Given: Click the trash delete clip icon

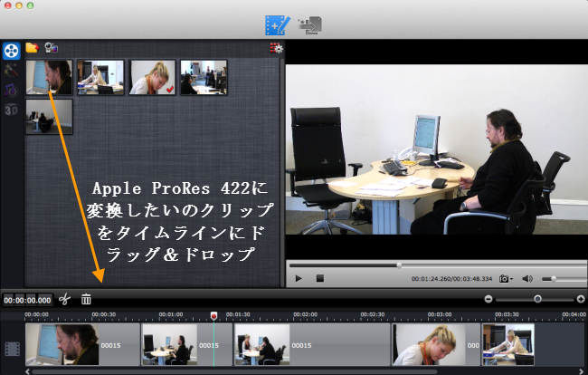Looking at the screenshot, I should pyautogui.click(x=86, y=299).
